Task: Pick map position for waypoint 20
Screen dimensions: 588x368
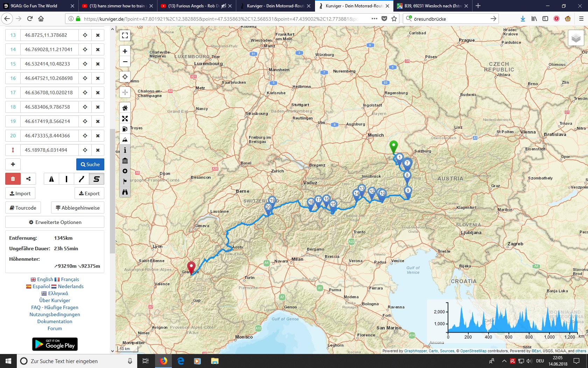Action: [x=85, y=136]
